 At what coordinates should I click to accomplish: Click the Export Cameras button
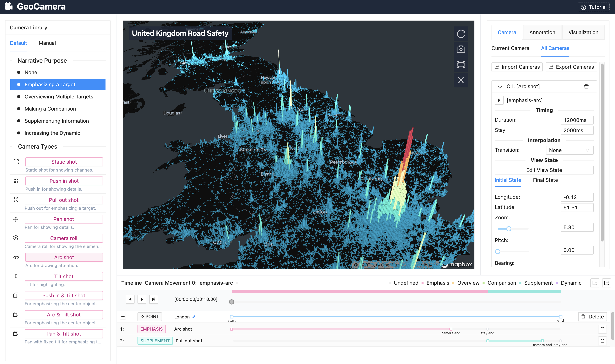click(571, 67)
